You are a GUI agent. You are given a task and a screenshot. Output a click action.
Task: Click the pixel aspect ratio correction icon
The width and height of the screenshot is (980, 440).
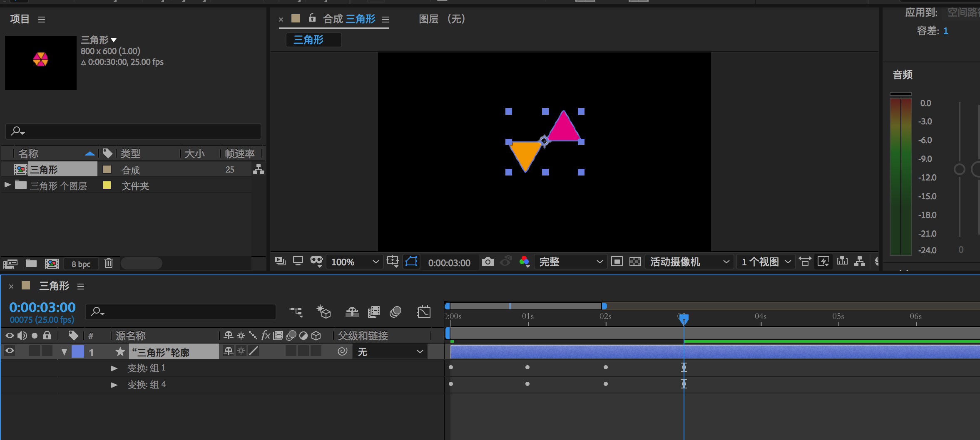click(x=805, y=262)
